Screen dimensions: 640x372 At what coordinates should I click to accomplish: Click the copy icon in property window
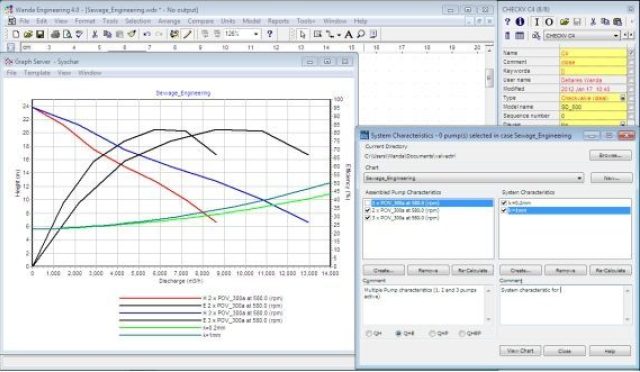(x=605, y=22)
